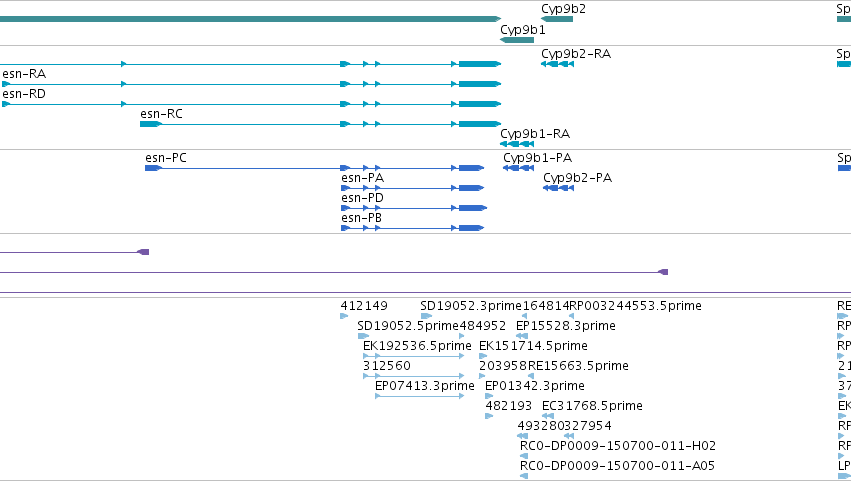Select the Cyp9b1-PA protein label
Viewport: 851px width, 481px height.
[x=537, y=158]
